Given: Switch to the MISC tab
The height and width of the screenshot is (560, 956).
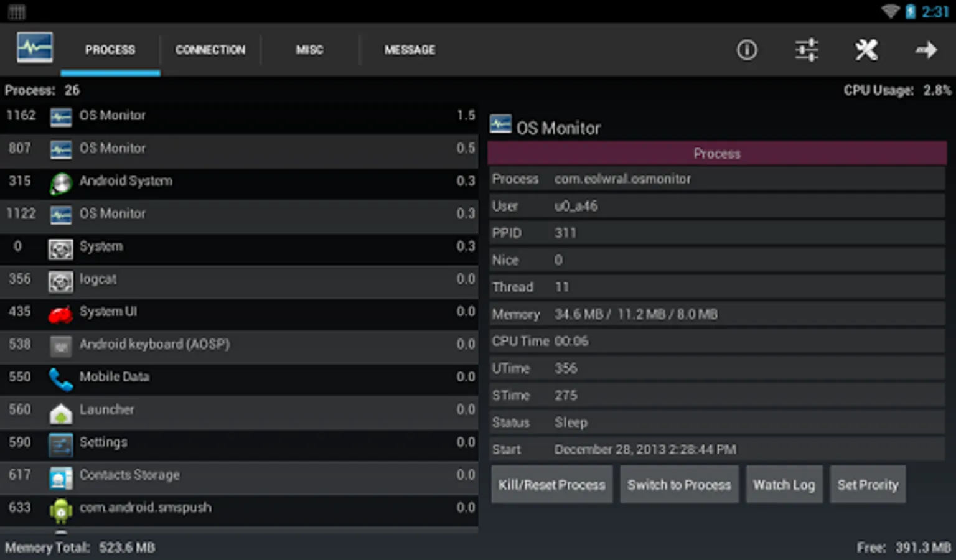Looking at the screenshot, I should pos(309,50).
